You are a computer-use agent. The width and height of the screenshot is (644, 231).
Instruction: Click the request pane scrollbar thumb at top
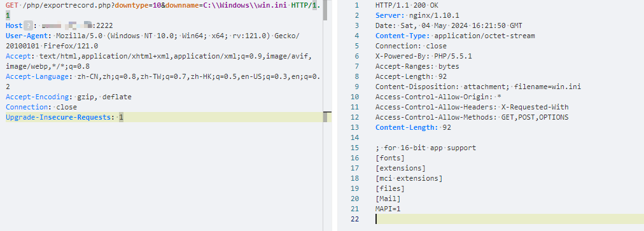[x=325, y=10]
